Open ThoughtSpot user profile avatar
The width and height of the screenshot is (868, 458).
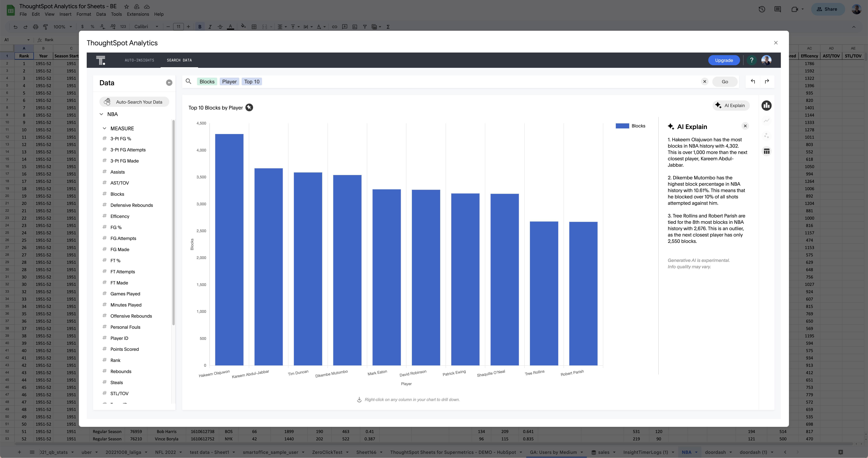[766, 60]
